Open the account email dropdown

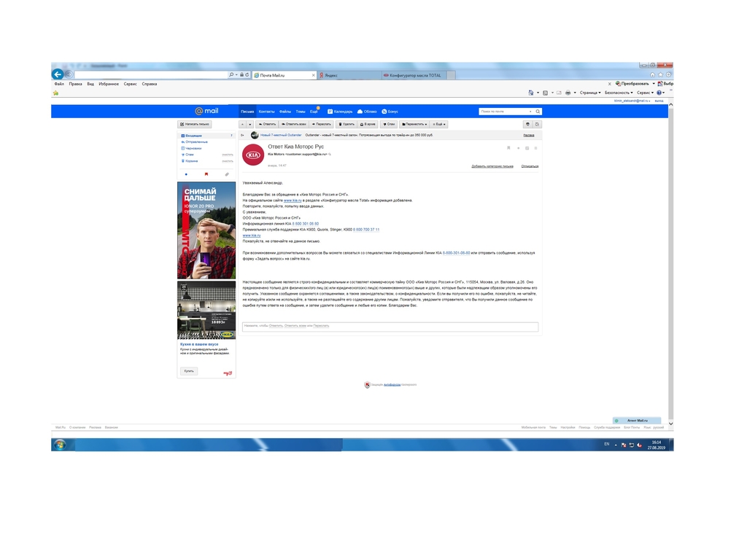[632, 101]
